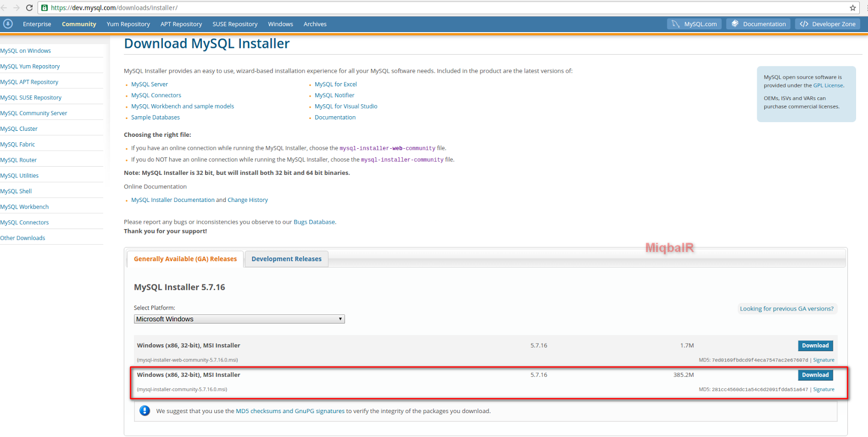Click the Download MySQL Installer heading
The height and width of the screenshot is (437, 868).
[x=207, y=43]
